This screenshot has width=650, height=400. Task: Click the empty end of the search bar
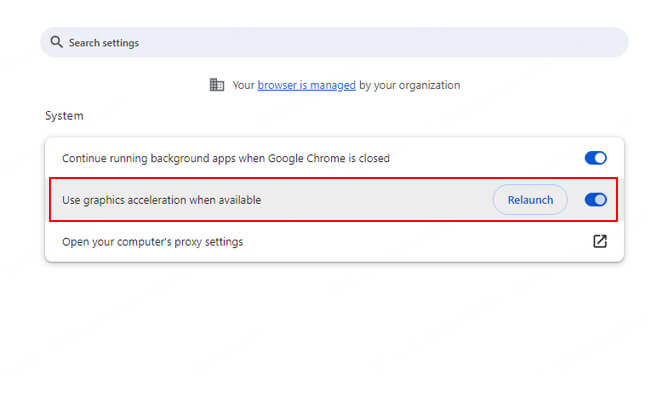click(x=560, y=43)
